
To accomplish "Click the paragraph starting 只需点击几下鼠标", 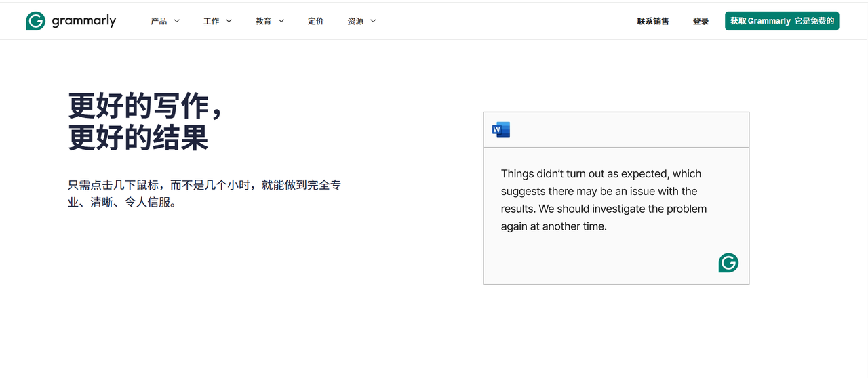I will [x=204, y=193].
